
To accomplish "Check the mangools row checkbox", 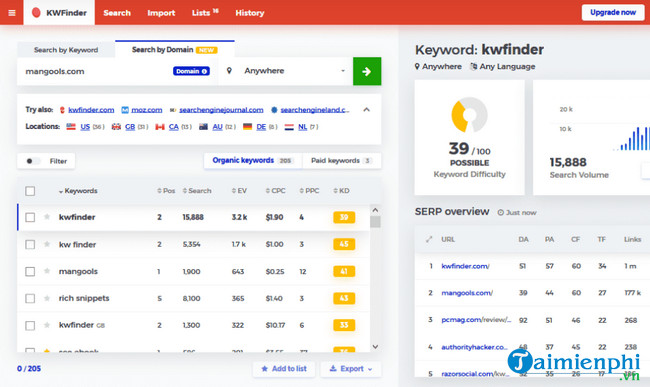I will (x=30, y=271).
